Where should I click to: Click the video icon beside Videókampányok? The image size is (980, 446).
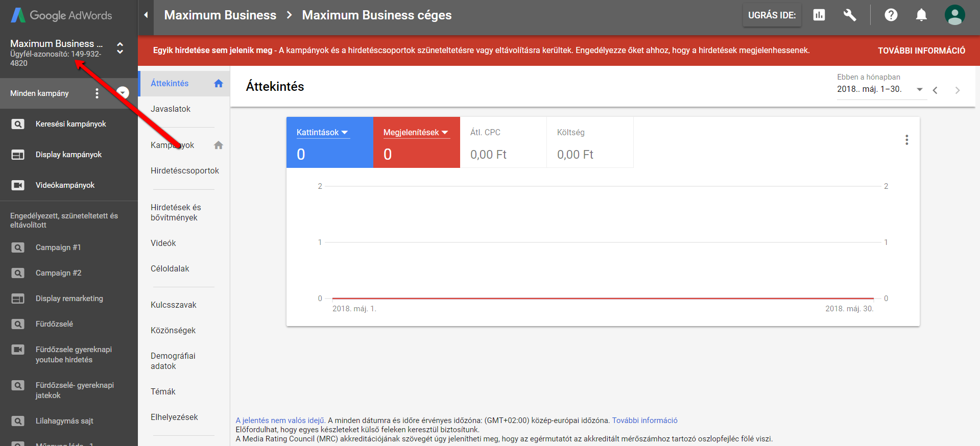[x=18, y=185]
